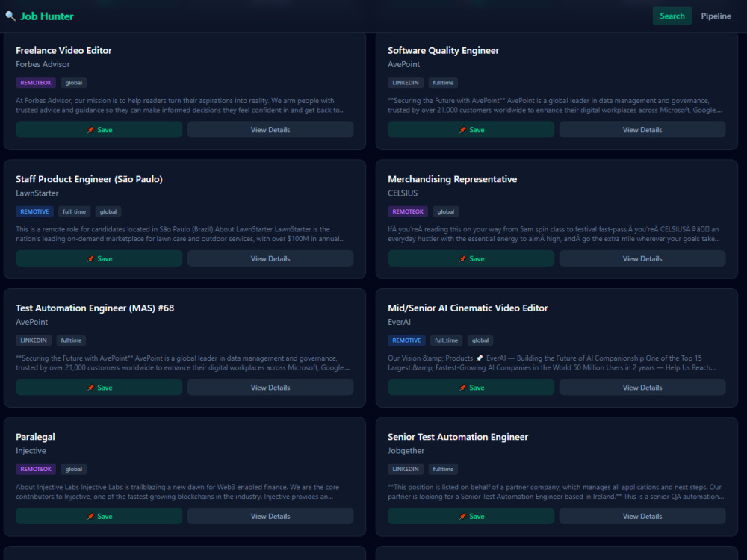The height and width of the screenshot is (560, 747).
Task: Save Test Automation Engineer (MAS) #68 job
Action: click(99, 387)
